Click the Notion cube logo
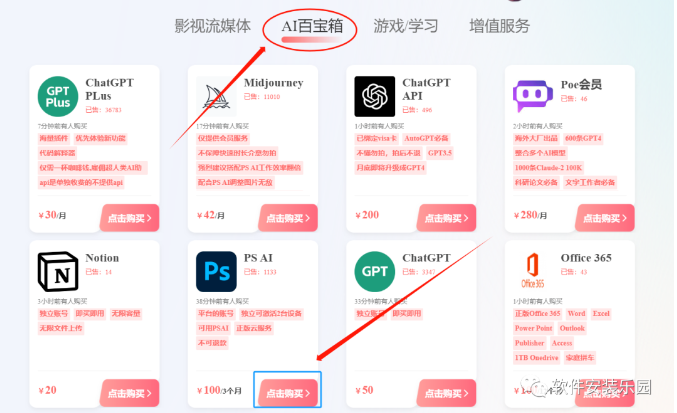677x413 pixels. [58, 272]
